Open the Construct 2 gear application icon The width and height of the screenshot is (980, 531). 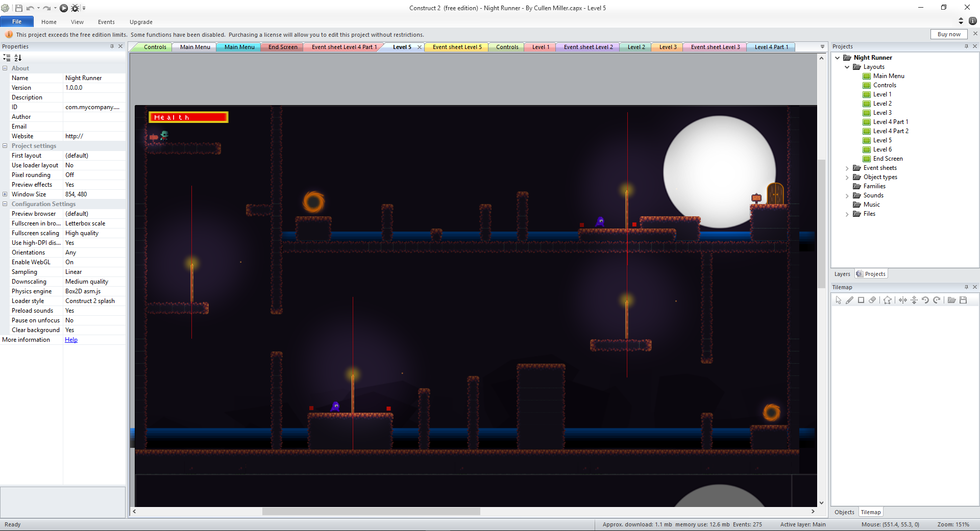click(6, 8)
